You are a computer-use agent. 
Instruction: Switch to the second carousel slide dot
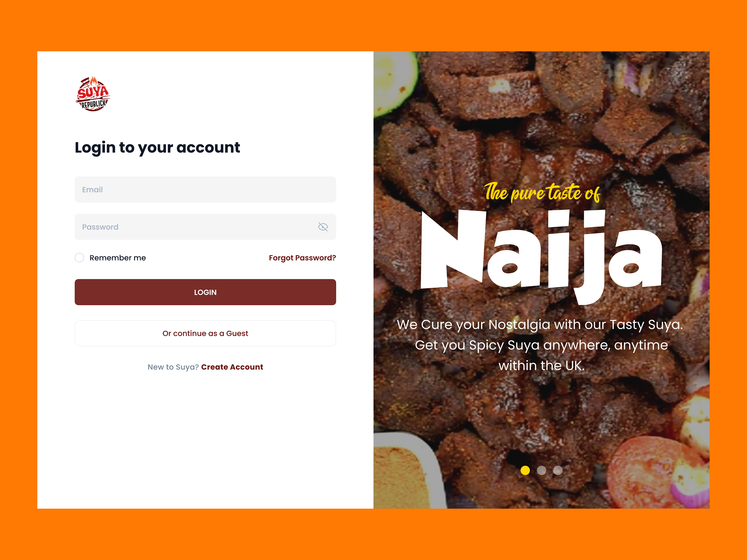(x=541, y=470)
